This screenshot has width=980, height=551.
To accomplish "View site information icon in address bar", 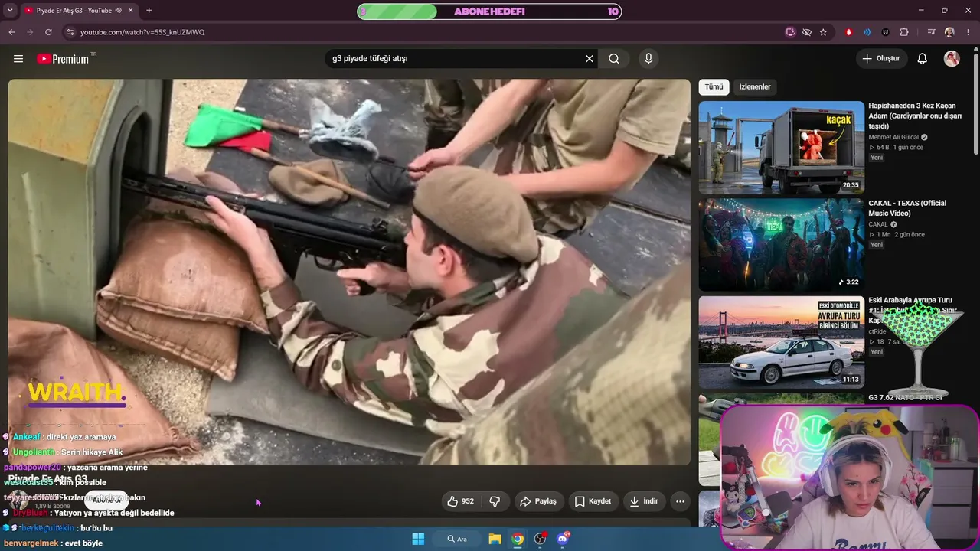I will coord(70,32).
